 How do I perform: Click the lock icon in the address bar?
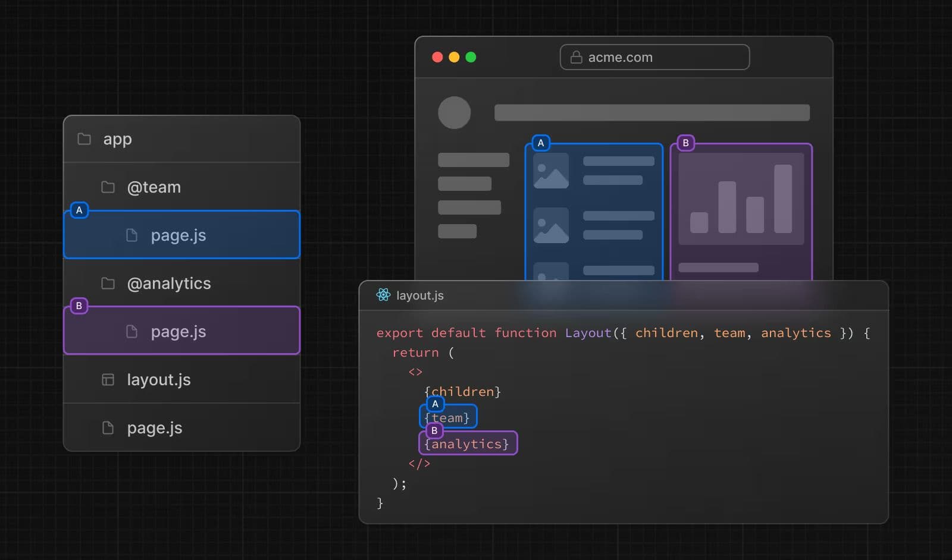point(575,57)
